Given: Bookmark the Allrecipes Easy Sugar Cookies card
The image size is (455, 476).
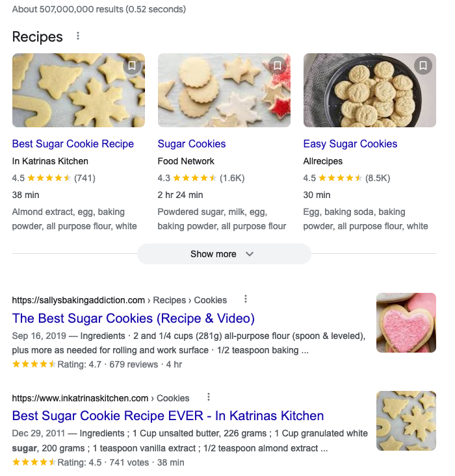Looking at the screenshot, I should coord(423,66).
